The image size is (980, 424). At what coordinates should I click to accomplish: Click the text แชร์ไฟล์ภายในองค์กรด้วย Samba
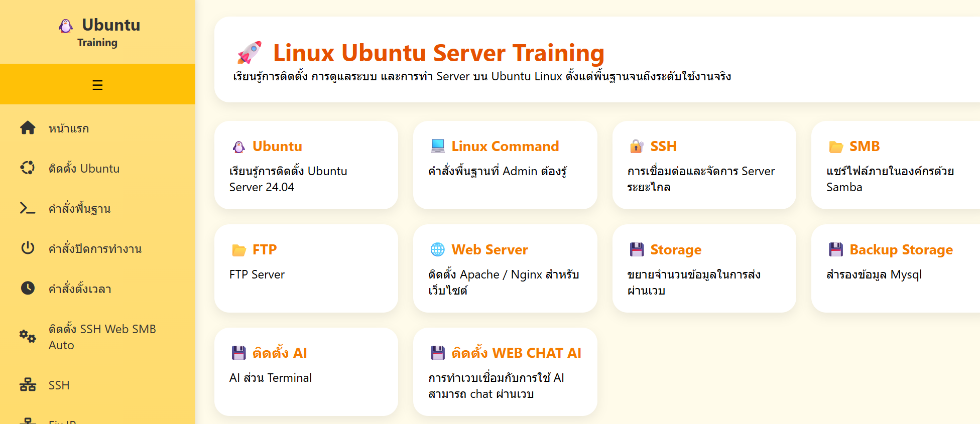tap(890, 179)
